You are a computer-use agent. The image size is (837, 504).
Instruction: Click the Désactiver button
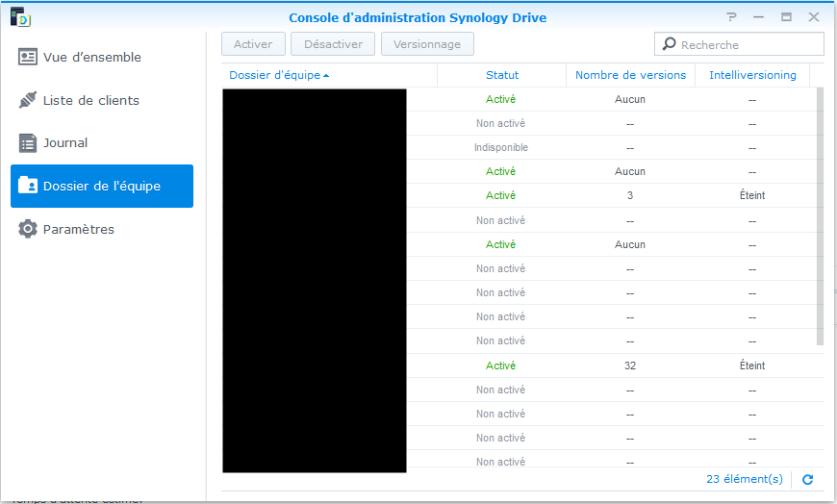coord(333,44)
